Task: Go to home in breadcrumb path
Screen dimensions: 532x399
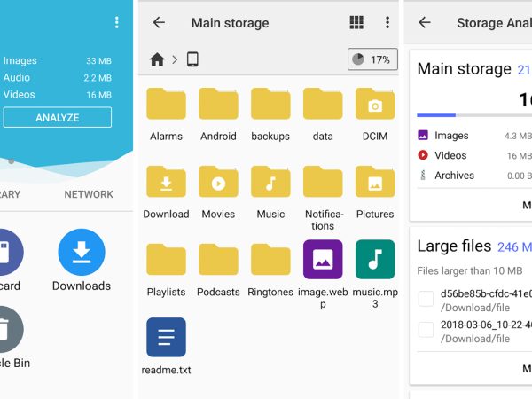Action: point(157,60)
